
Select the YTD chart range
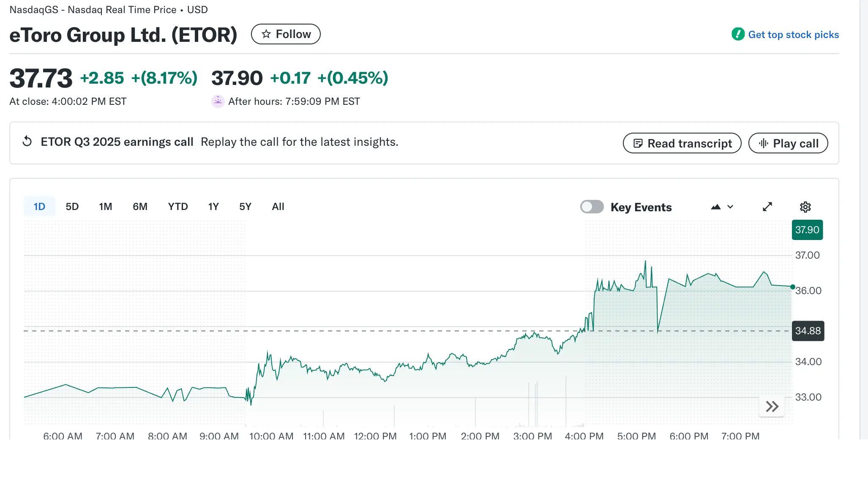[178, 207]
